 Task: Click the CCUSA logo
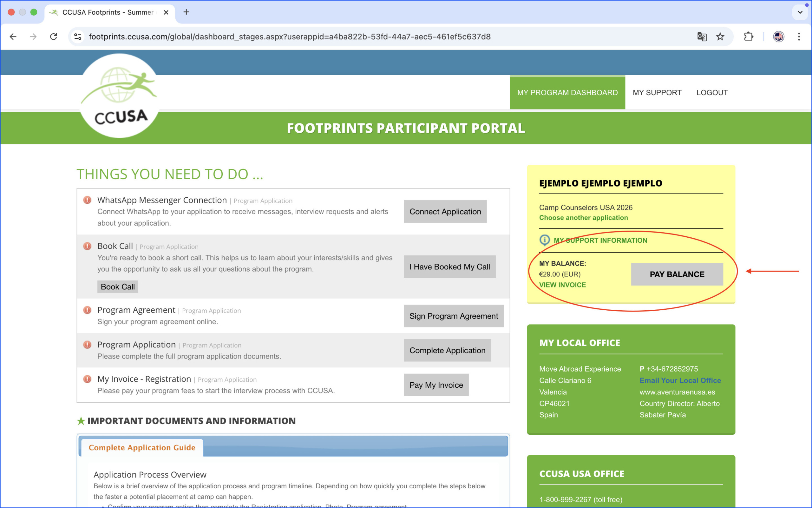[x=119, y=96]
